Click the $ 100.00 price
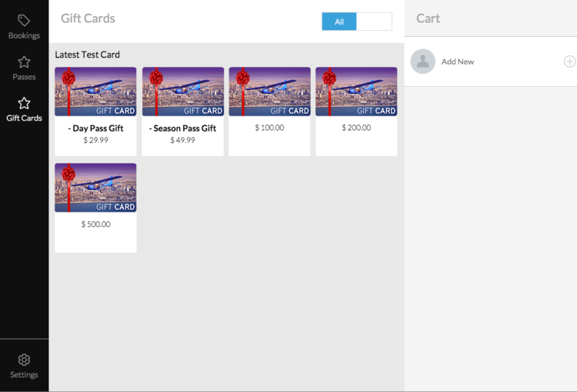 pyautogui.click(x=269, y=128)
